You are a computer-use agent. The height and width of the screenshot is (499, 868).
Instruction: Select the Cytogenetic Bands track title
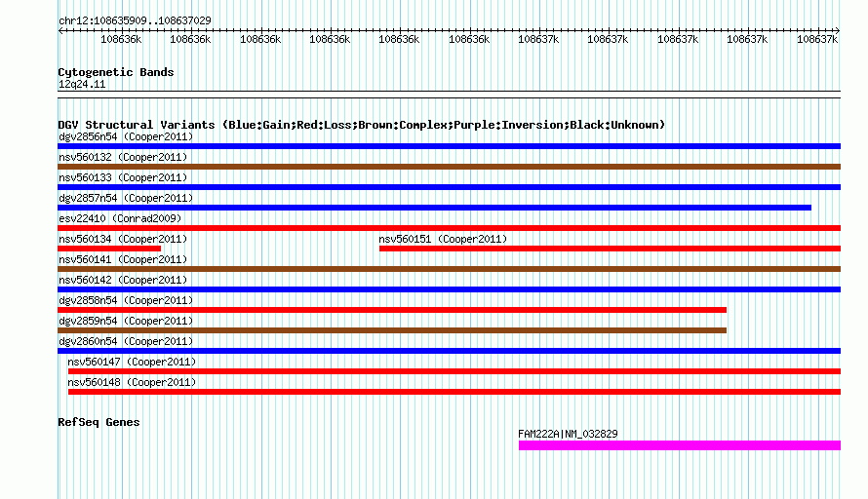116,72
